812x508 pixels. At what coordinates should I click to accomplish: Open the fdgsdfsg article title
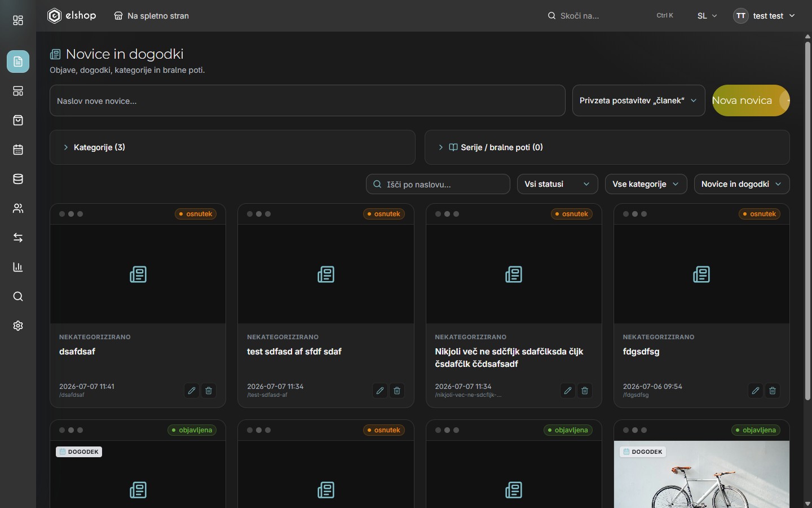(x=641, y=352)
